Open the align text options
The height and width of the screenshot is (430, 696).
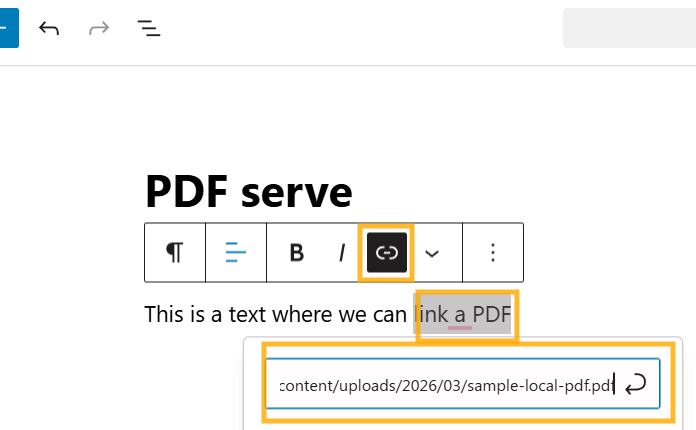point(236,253)
